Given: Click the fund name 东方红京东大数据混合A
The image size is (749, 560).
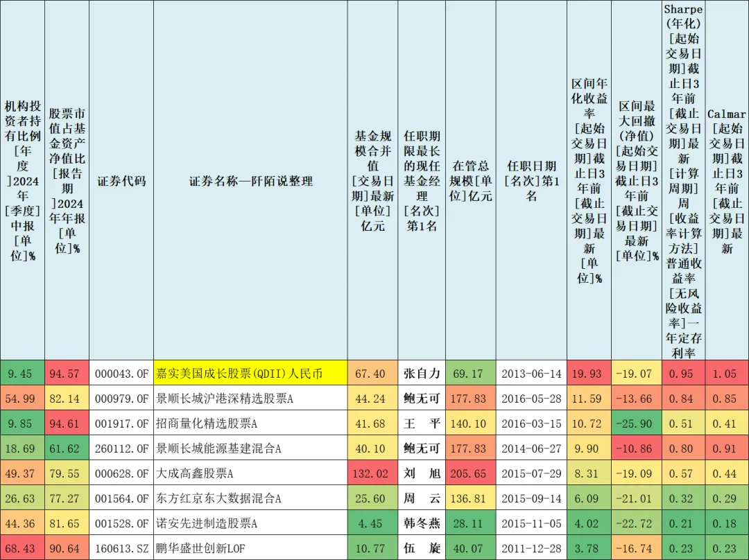Looking at the screenshot, I should (x=218, y=498).
